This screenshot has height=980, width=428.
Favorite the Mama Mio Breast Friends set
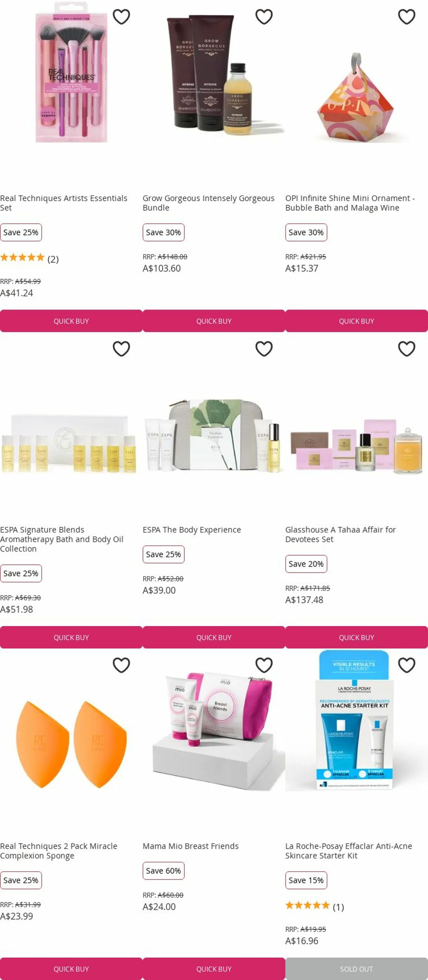pyautogui.click(x=264, y=665)
